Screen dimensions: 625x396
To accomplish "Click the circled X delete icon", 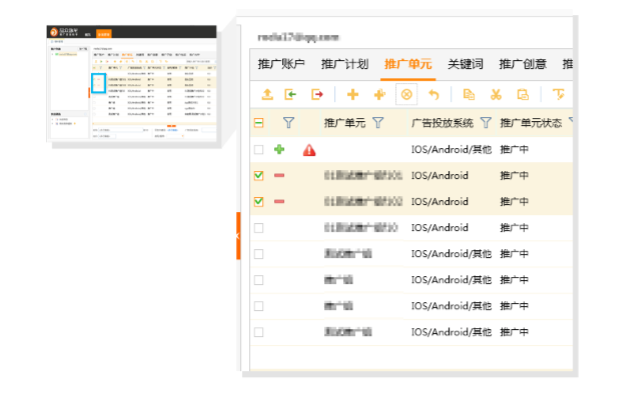I will tap(406, 95).
